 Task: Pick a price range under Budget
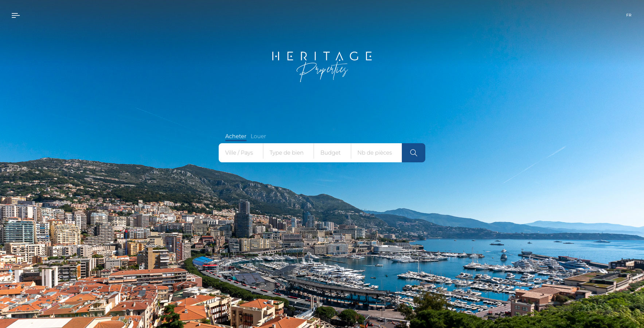pos(332,153)
